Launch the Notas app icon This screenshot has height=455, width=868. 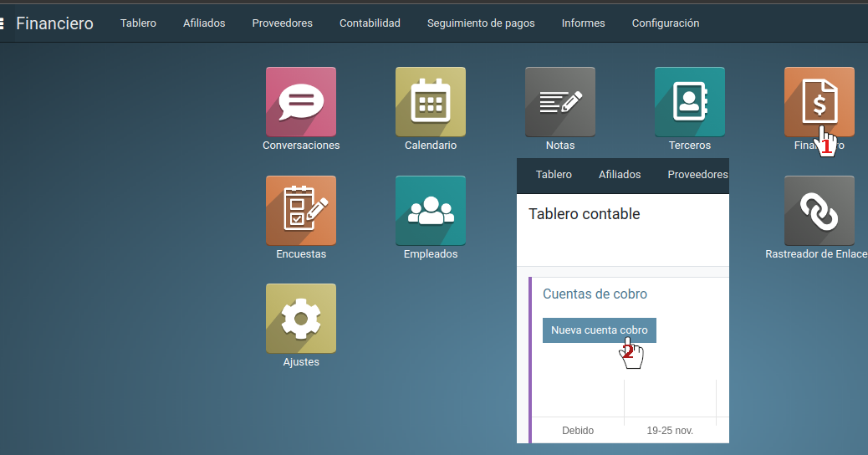(560, 102)
